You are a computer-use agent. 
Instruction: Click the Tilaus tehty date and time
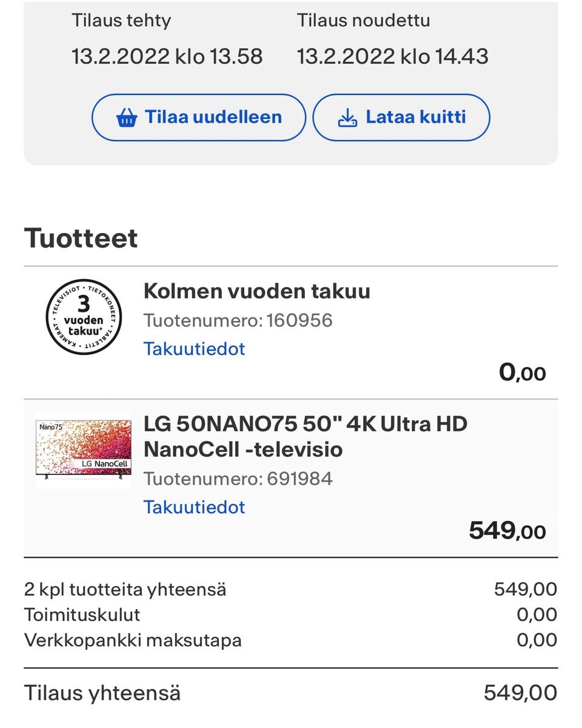[167, 56]
